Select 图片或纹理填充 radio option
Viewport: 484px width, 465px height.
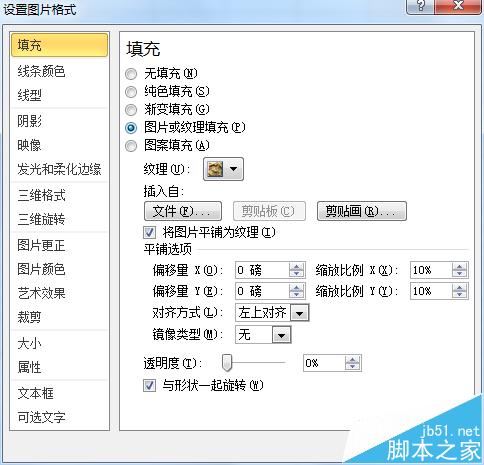(131, 127)
